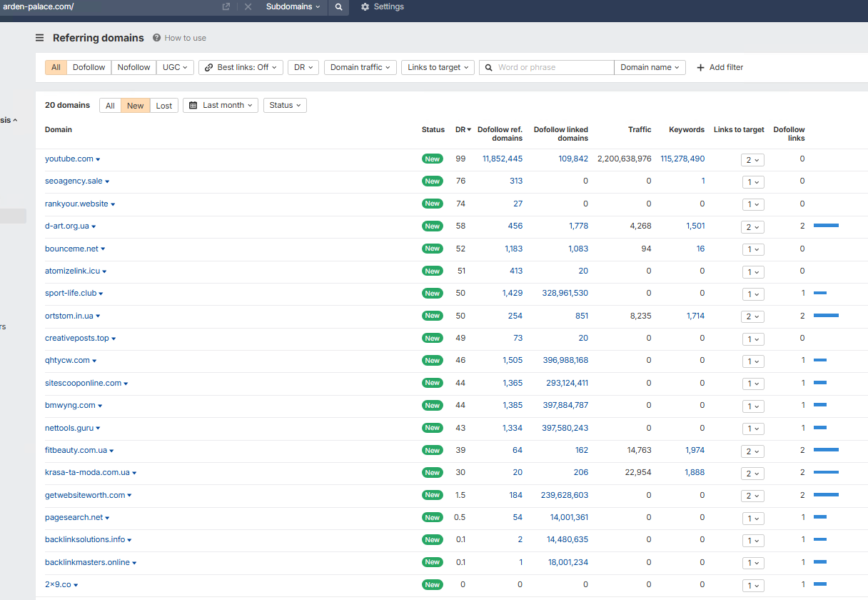The image size is (868, 600).
Task: Click the external link icon next to URL
Action: click(x=226, y=7)
